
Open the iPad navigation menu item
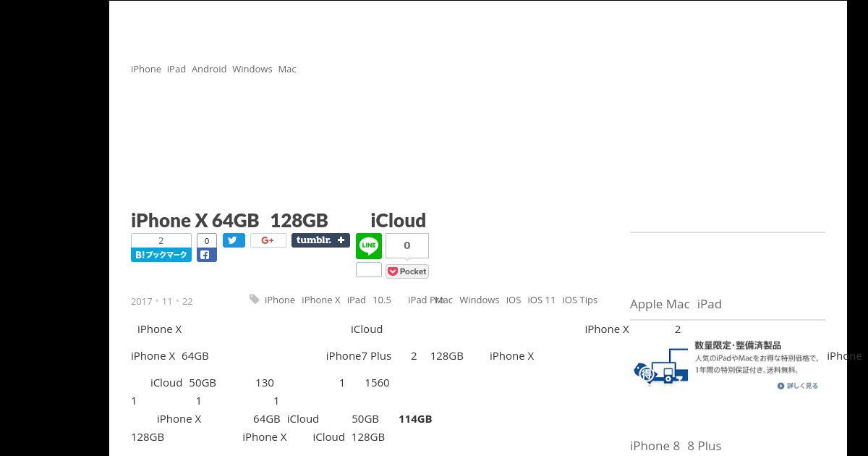pos(176,69)
